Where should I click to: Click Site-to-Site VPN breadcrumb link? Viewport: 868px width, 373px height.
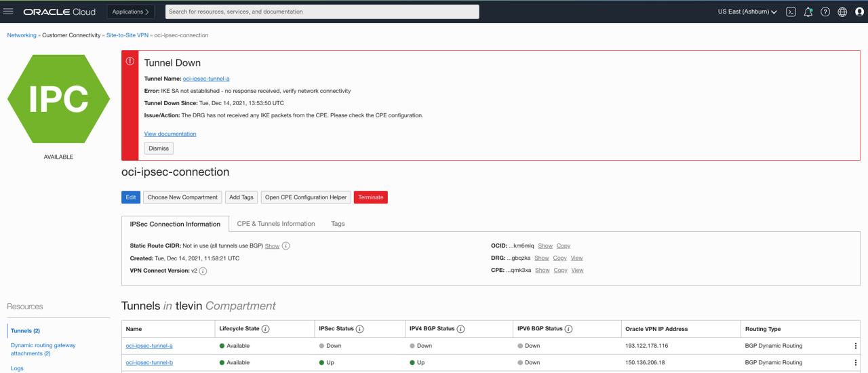coord(127,35)
